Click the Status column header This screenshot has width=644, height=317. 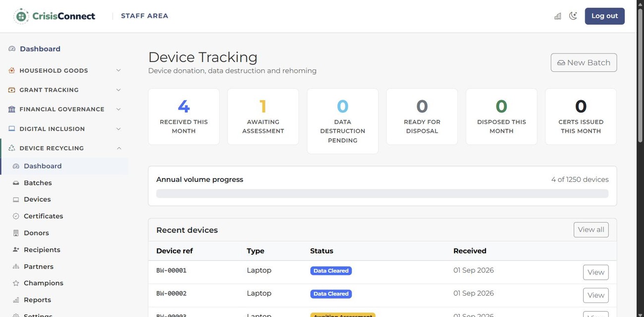322,251
